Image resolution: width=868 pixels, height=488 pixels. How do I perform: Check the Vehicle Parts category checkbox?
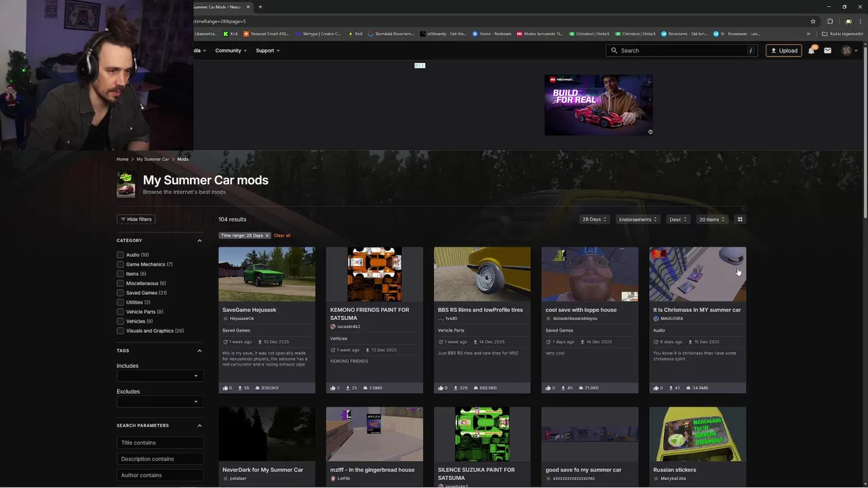[120, 312]
